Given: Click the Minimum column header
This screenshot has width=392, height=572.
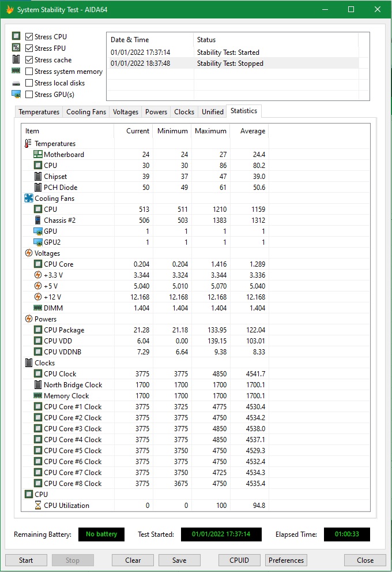Looking at the screenshot, I should (172, 130).
